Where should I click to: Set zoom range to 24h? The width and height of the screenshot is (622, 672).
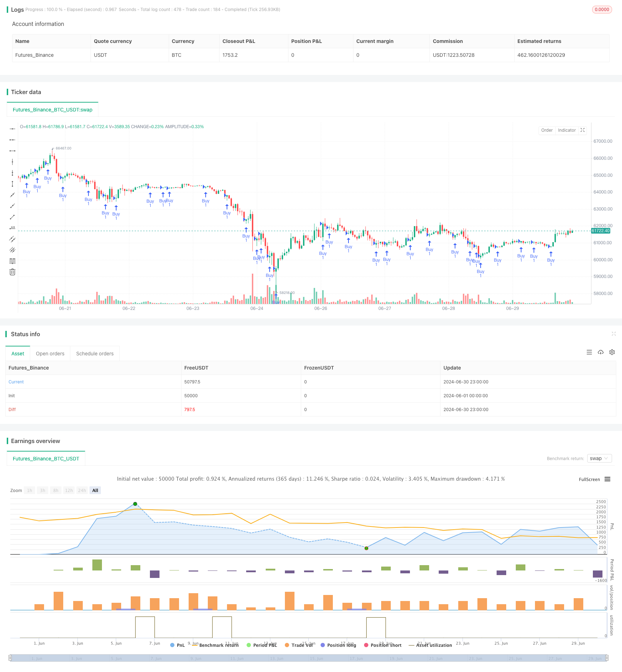(82, 491)
